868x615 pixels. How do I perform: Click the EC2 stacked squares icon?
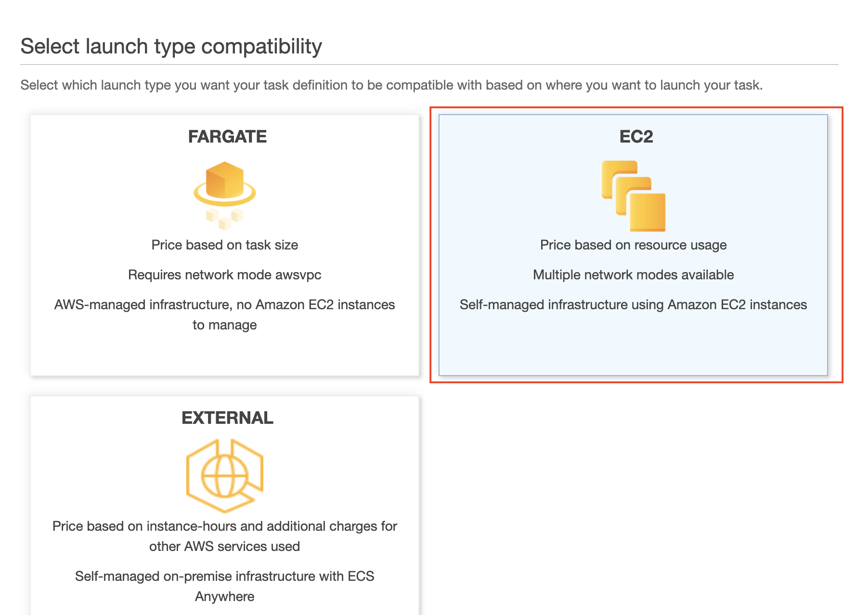[634, 196]
